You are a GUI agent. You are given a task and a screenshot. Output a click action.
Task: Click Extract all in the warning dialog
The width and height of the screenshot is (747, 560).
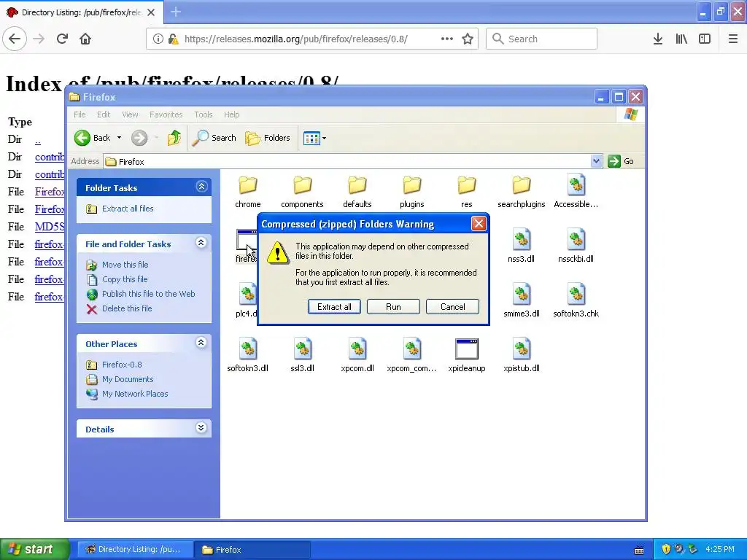coord(334,307)
